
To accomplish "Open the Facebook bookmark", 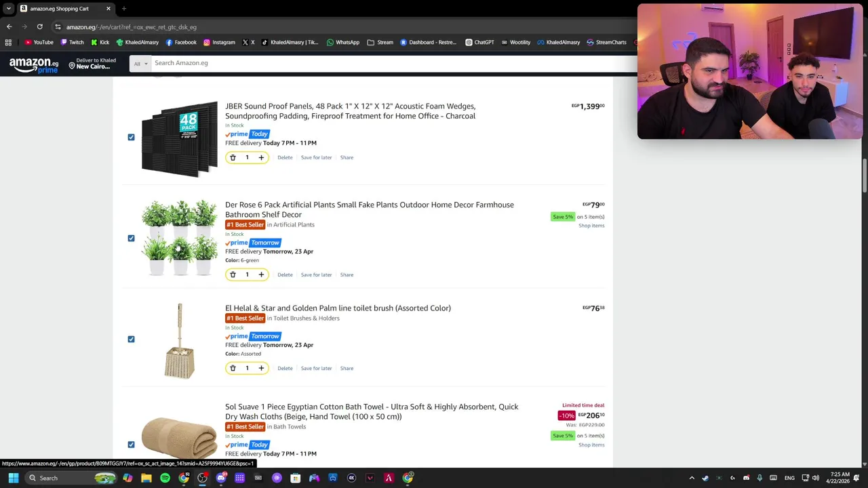I will pos(181,42).
